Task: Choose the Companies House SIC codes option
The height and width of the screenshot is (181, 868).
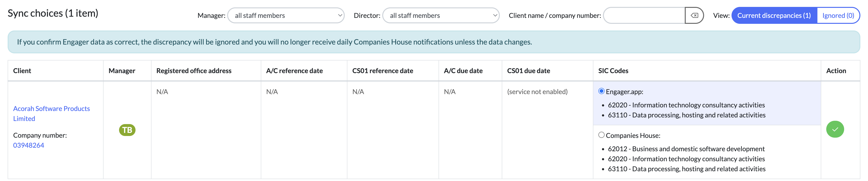Action: 601,135
